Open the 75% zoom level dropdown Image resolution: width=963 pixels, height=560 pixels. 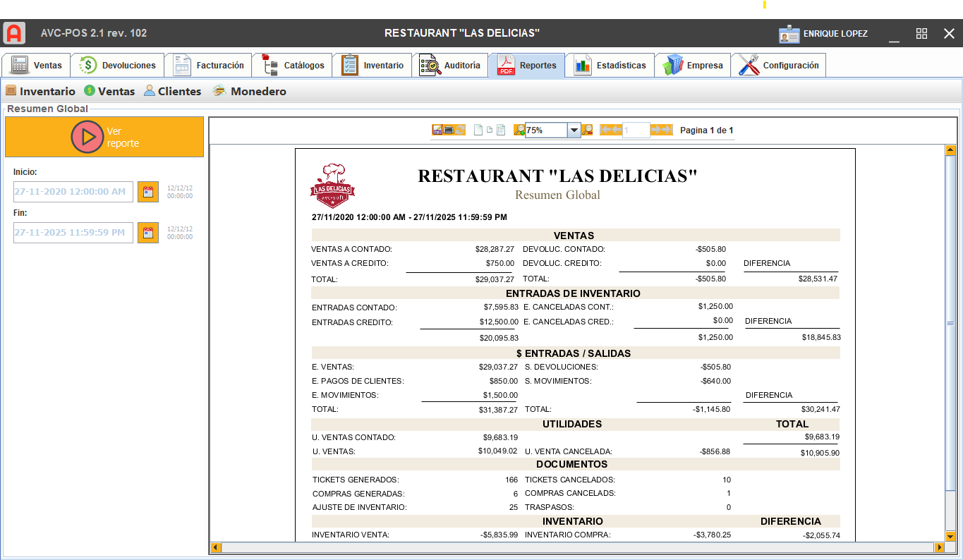click(574, 130)
